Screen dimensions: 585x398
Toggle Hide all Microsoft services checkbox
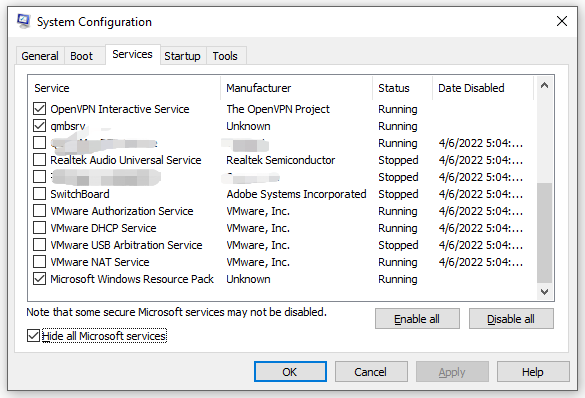point(33,336)
